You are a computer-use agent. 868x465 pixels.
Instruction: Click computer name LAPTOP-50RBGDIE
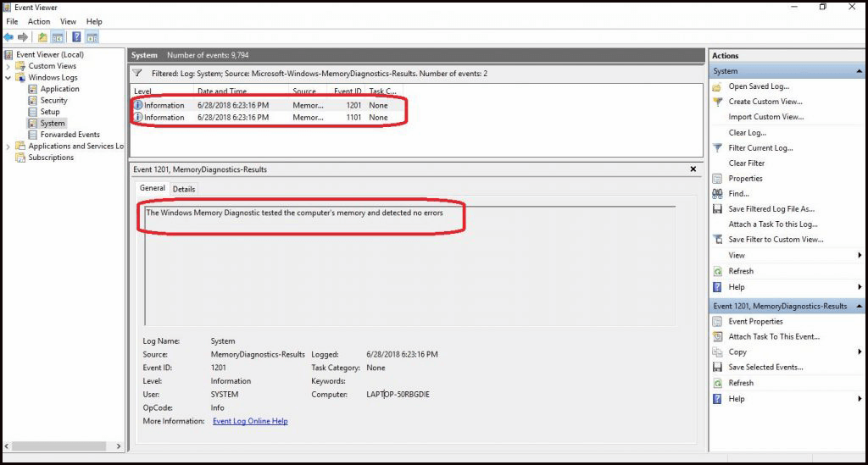398,395
